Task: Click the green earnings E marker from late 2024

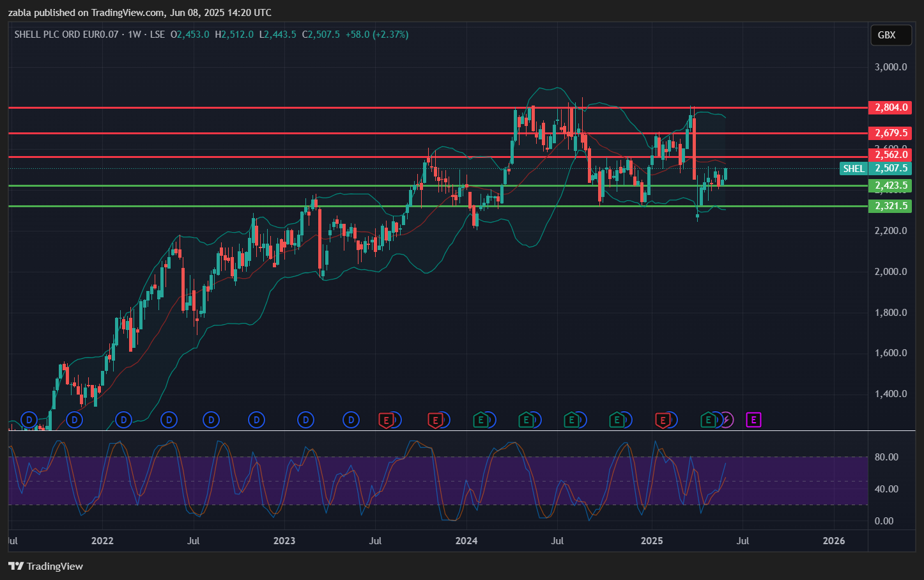Action: coord(616,420)
